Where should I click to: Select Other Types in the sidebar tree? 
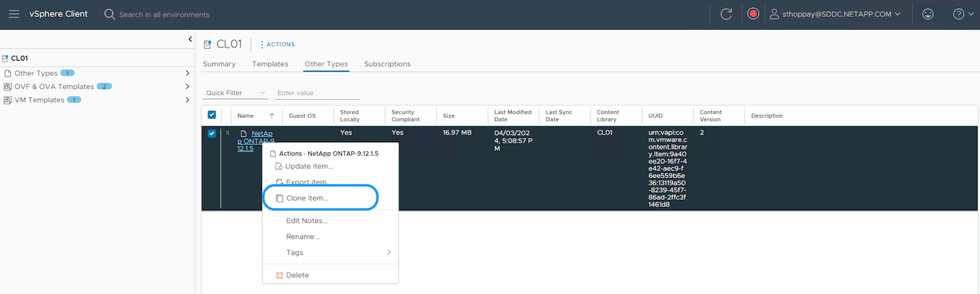click(35, 73)
